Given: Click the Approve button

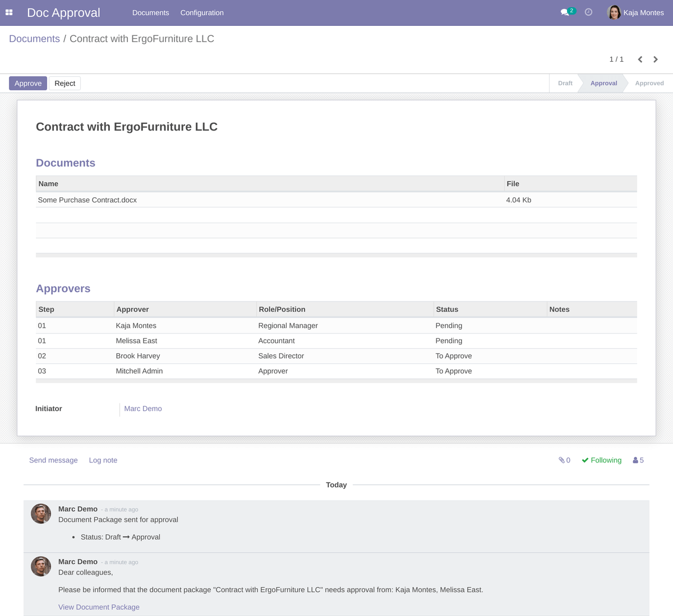Looking at the screenshot, I should coord(27,83).
